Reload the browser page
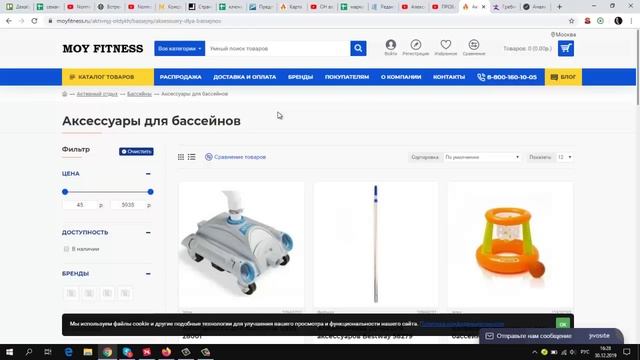 [34, 21]
